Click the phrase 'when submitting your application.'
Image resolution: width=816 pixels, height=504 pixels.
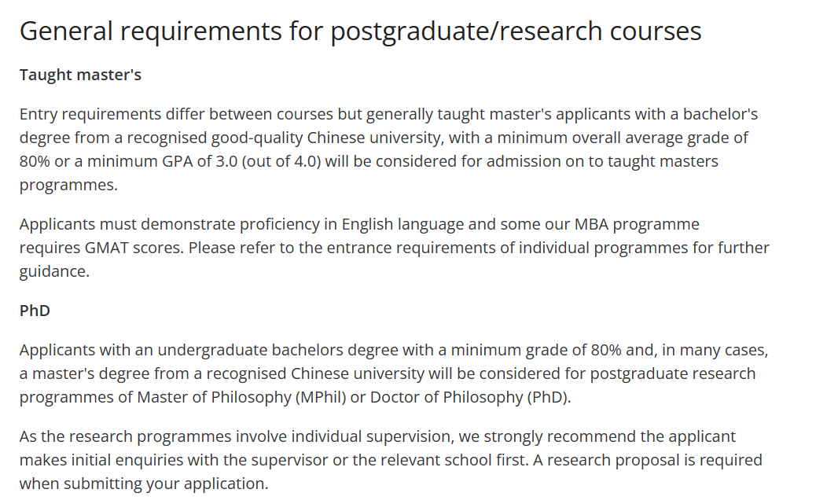144,484
